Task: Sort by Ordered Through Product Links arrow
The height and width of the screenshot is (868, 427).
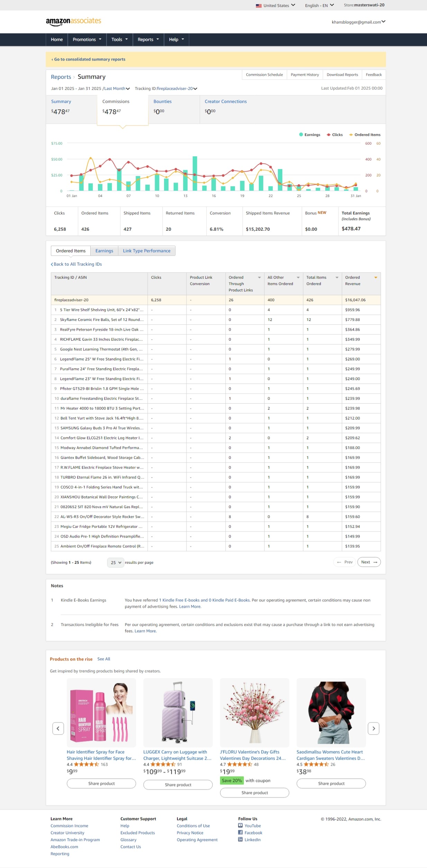Action: 259,277
